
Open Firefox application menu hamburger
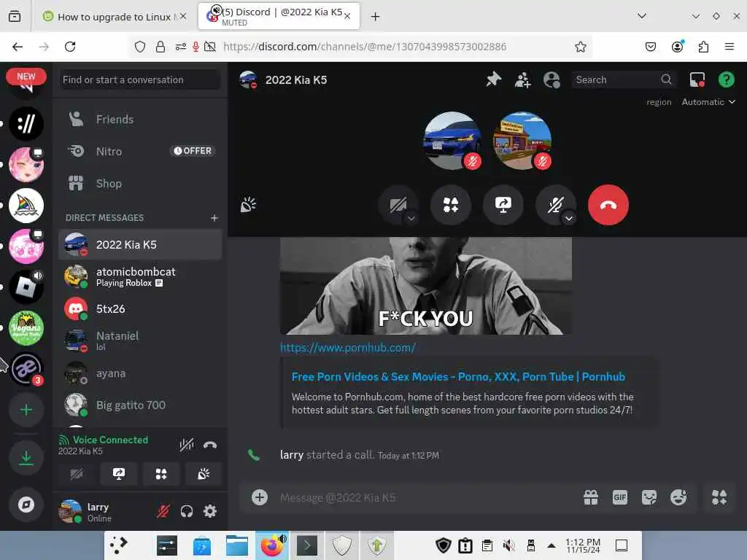pyautogui.click(x=729, y=47)
